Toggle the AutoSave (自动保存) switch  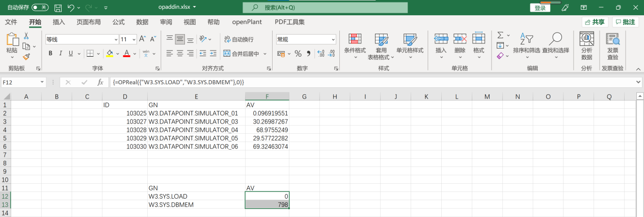coord(40,8)
